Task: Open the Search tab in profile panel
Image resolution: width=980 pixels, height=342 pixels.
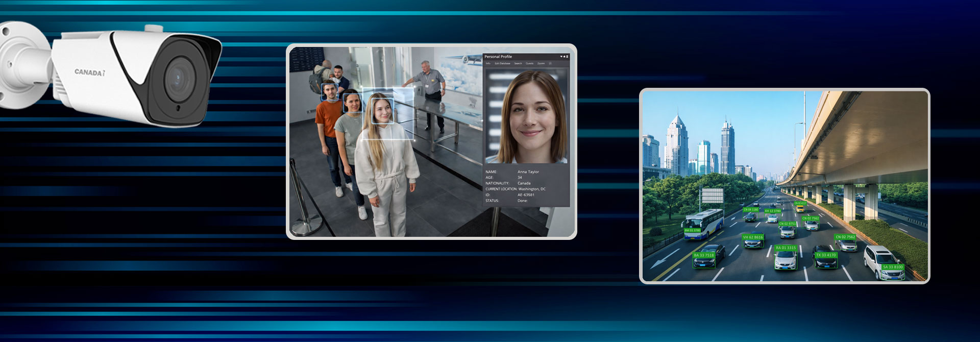Action: pos(518,63)
